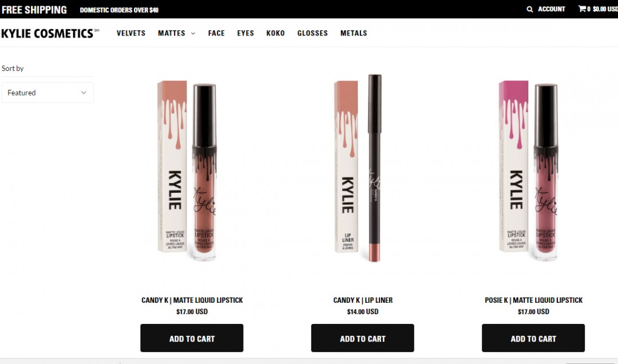The width and height of the screenshot is (618, 364).
Task: Add Posie K Matte Lipstick to cart
Action: coord(533,338)
